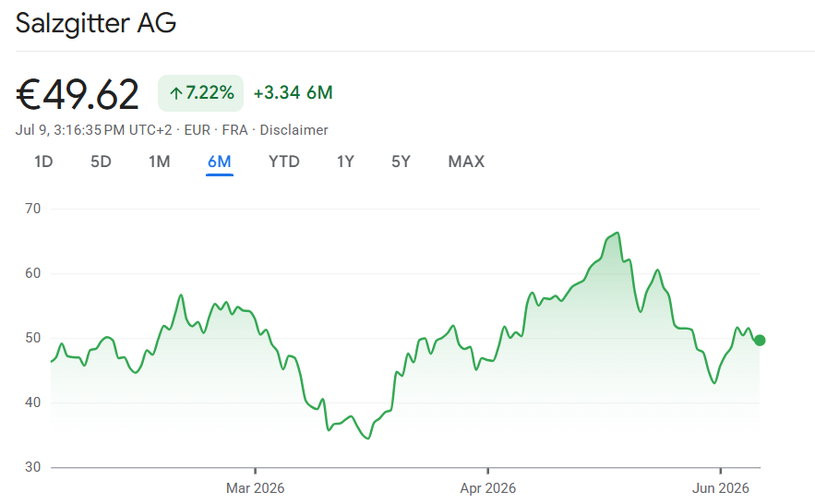The width and height of the screenshot is (815, 504).
Task: Select the active 6M range tab
Action: pyautogui.click(x=220, y=162)
